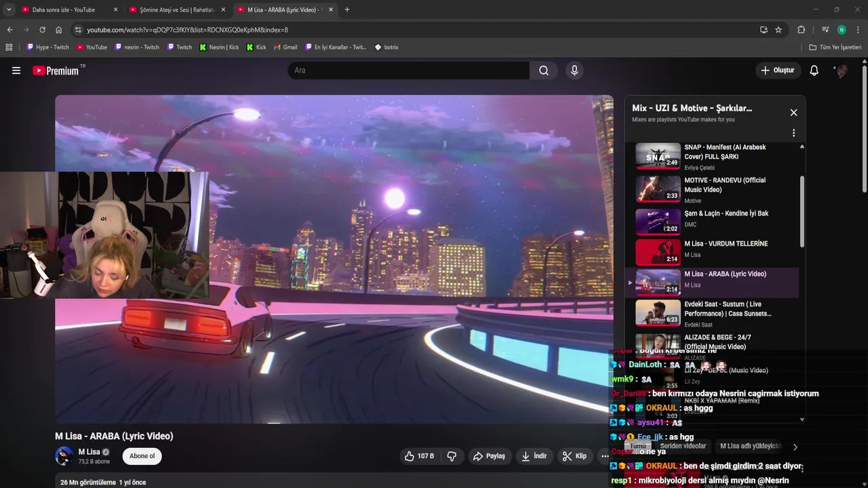Viewport: 868px width, 488px height.
Task: Open the Gmail bookmark
Action: pyautogui.click(x=285, y=47)
